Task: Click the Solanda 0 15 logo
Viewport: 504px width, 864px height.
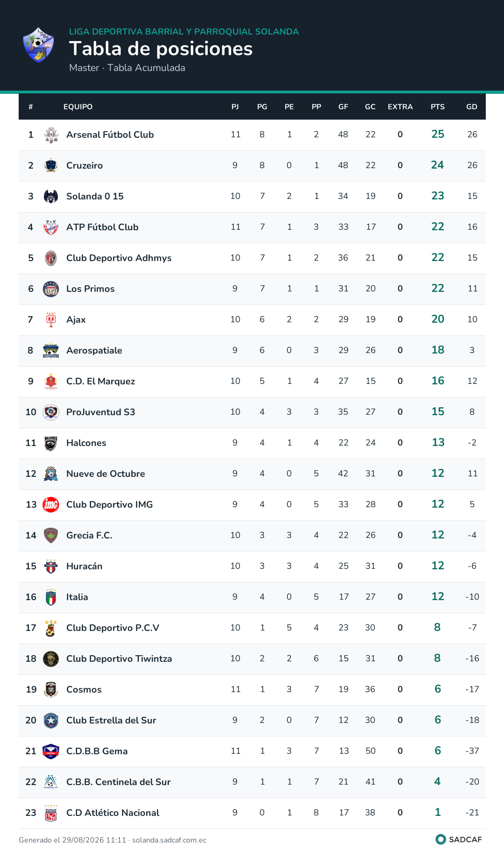Action: pyautogui.click(x=51, y=196)
